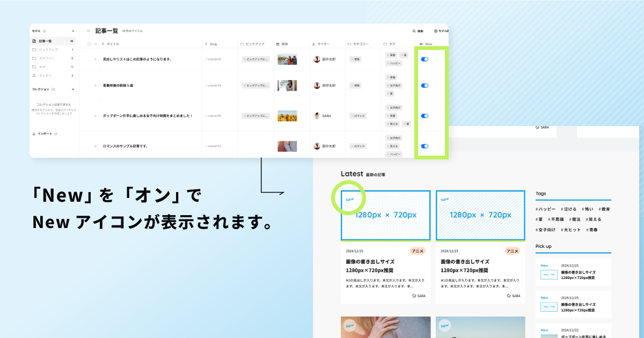The height and width of the screenshot is (338, 644).
Task: Click the 画像 column header
Action: point(282,44)
